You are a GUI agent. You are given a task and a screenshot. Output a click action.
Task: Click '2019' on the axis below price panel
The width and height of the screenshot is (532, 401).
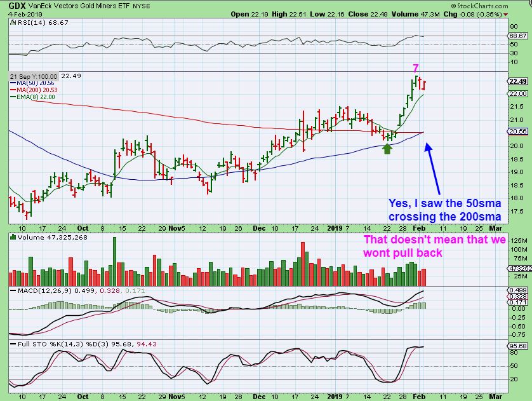click(335, 228)
